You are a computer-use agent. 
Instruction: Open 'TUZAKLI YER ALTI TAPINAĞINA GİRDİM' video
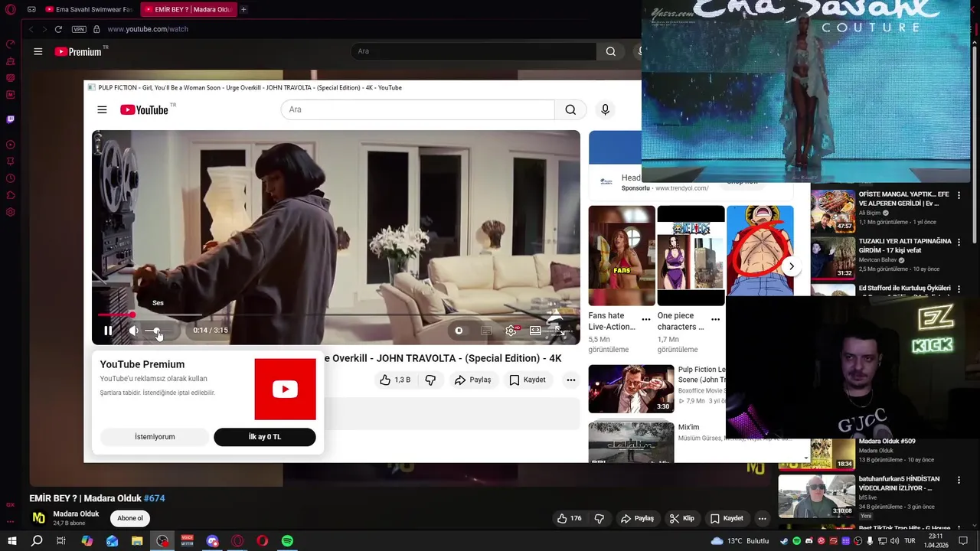905,246
